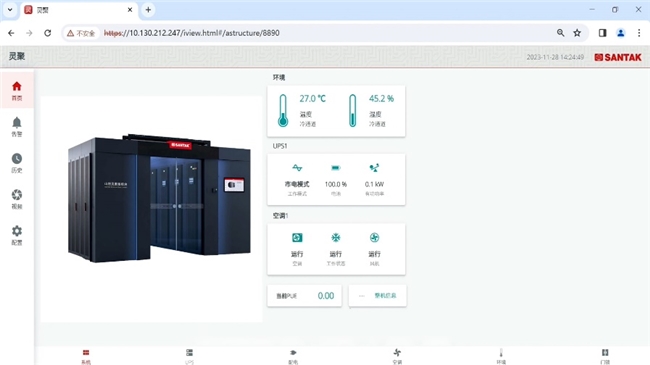
Task: Click the UPS mains mode waveform icon
Action: pyautogui.click(x=297, y=168)
